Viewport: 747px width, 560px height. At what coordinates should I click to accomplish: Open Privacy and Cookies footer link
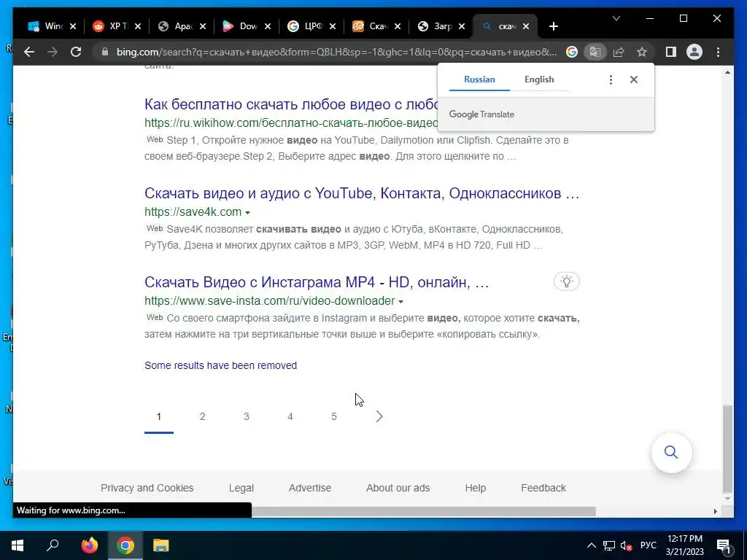[147, 488]
